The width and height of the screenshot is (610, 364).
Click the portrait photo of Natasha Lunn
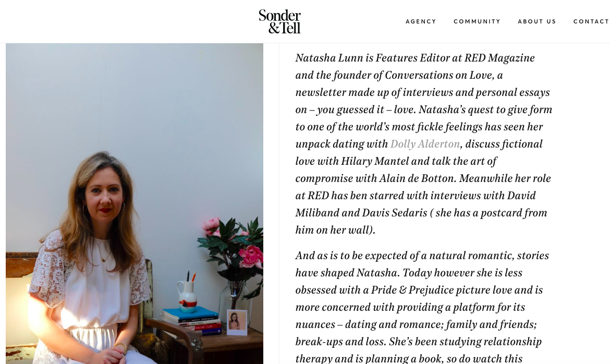(135, 203)
